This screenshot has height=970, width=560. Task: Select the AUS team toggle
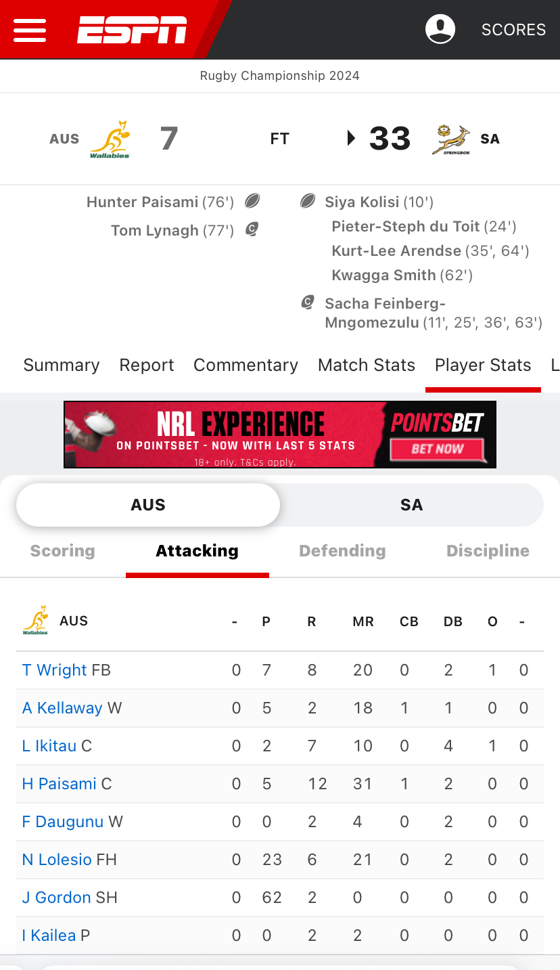click(148, 505)
